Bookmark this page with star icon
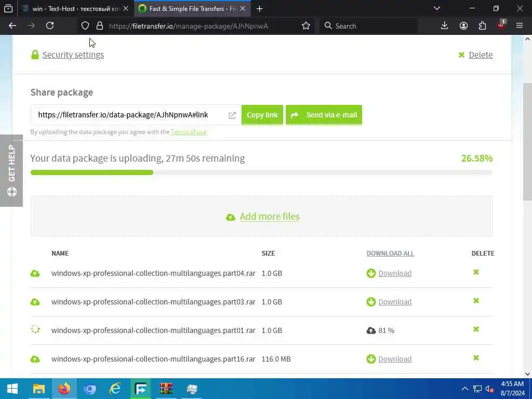This screenshot has height=399, width=532. [305, 26]
